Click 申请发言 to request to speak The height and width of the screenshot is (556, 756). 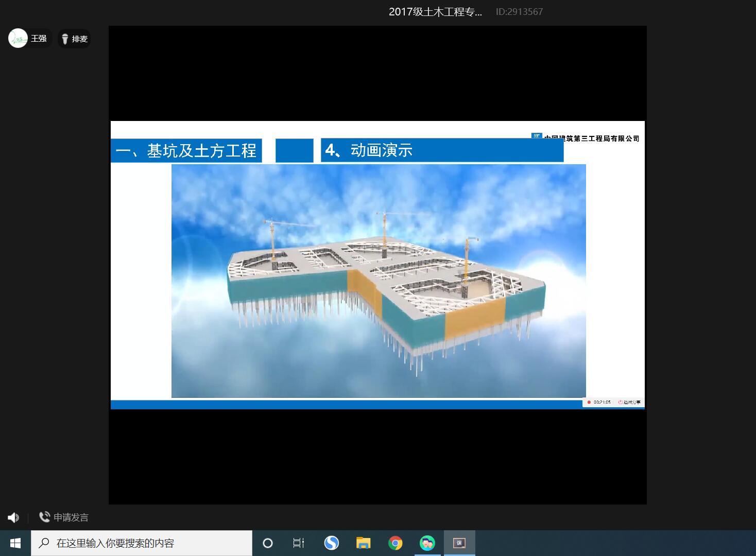pyautogui.click(x=64, y=517)
